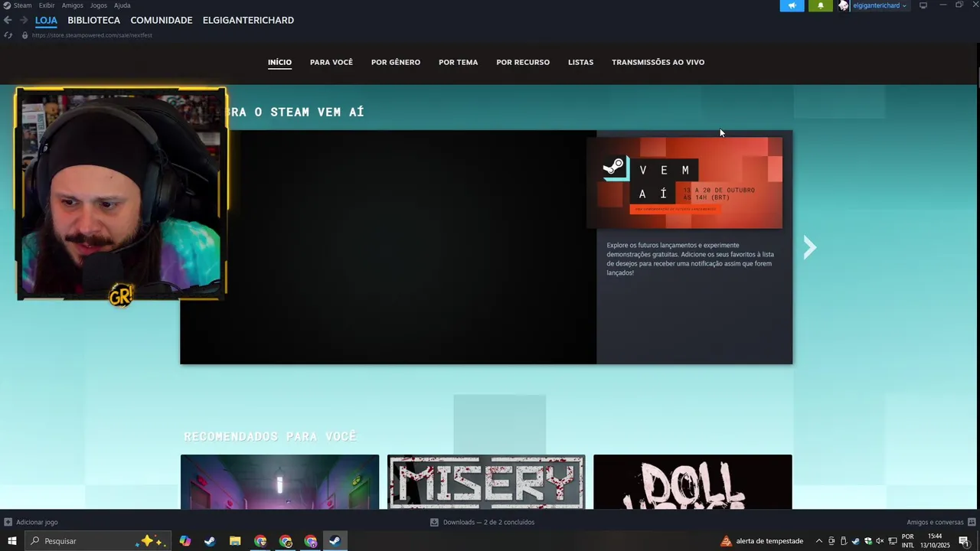The image size is (980, 551).
Task: Click the Steam Vem Aí banner image
Action: (x=684, y=183)
